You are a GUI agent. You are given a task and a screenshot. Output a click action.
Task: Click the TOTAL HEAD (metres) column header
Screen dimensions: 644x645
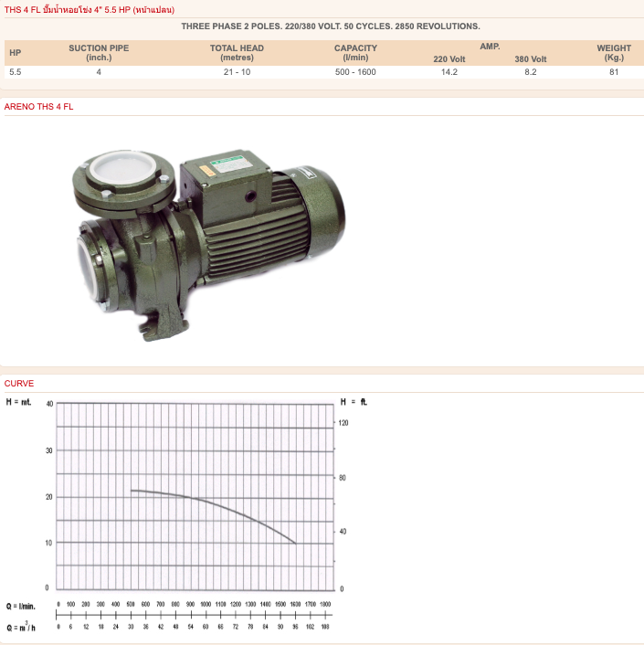[x=237, y=53]
